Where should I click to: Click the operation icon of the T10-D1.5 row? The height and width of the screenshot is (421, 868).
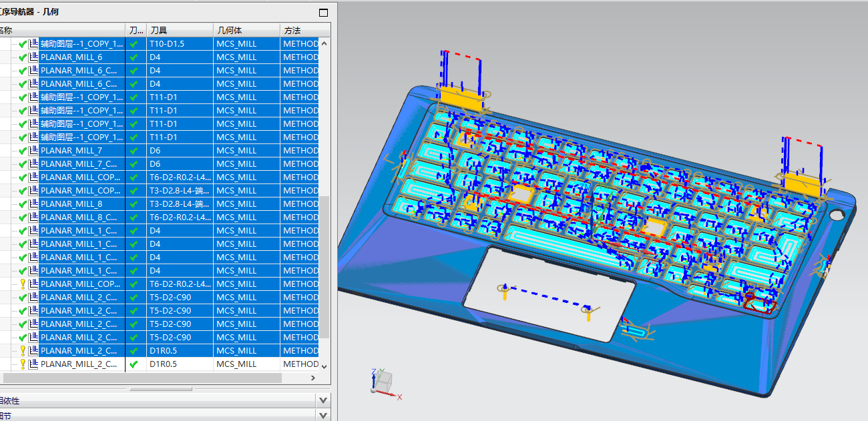point(33,43)
